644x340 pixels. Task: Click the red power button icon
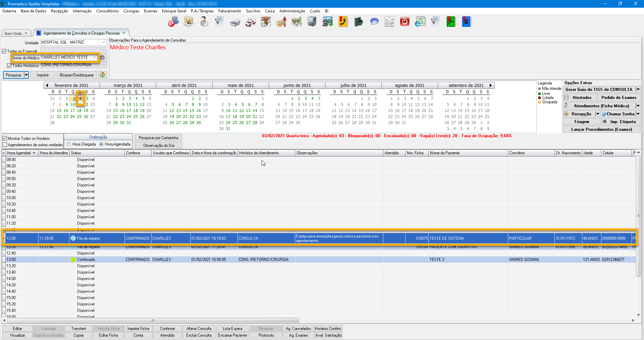point(405,22)
